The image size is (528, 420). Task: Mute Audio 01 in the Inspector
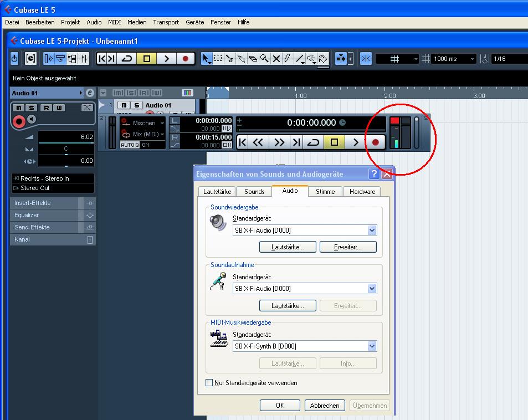pos(18,108)
